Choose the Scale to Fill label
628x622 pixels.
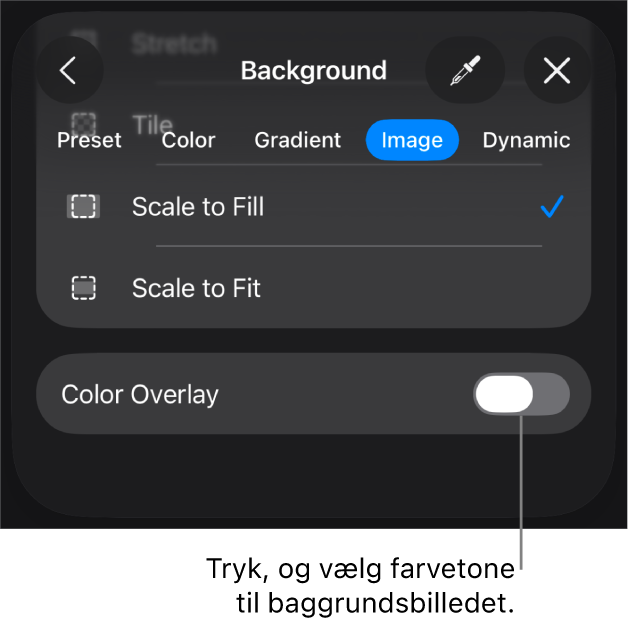[198, 207]
